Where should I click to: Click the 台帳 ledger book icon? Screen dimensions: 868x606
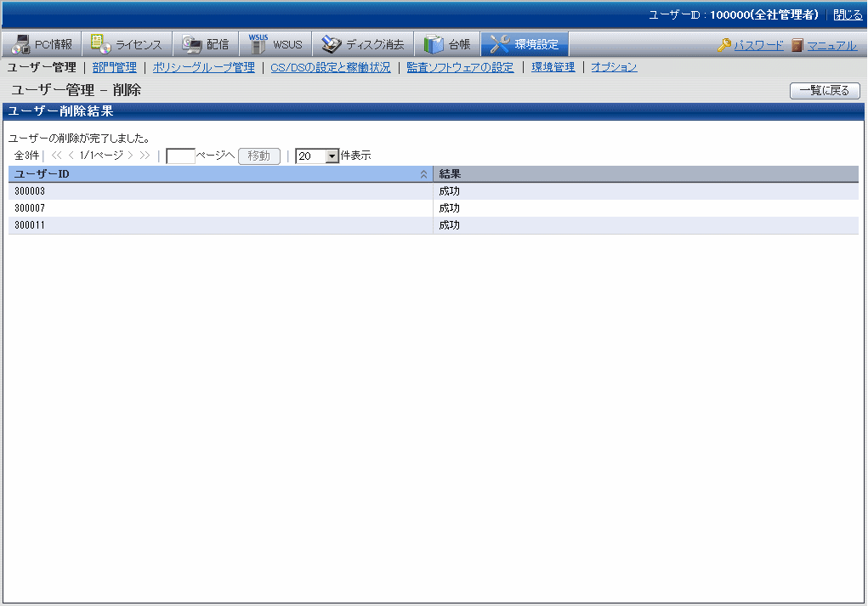coord(434,44)
